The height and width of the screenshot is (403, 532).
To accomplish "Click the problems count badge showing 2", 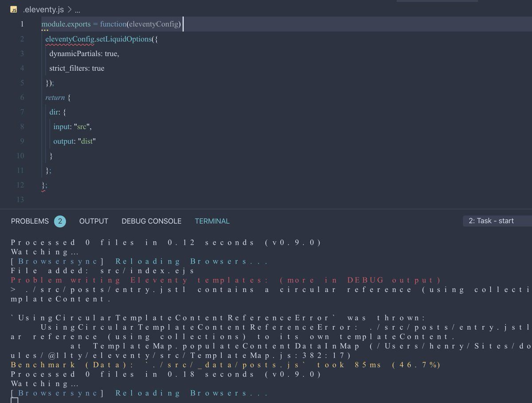I will (60, 221).
